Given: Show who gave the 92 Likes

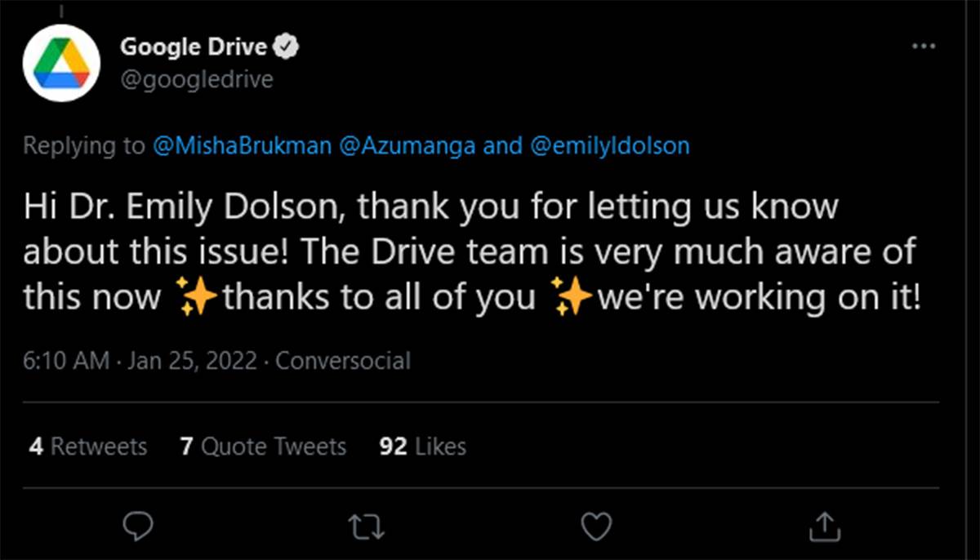Looking at the screenshot, I should [421, 446].
